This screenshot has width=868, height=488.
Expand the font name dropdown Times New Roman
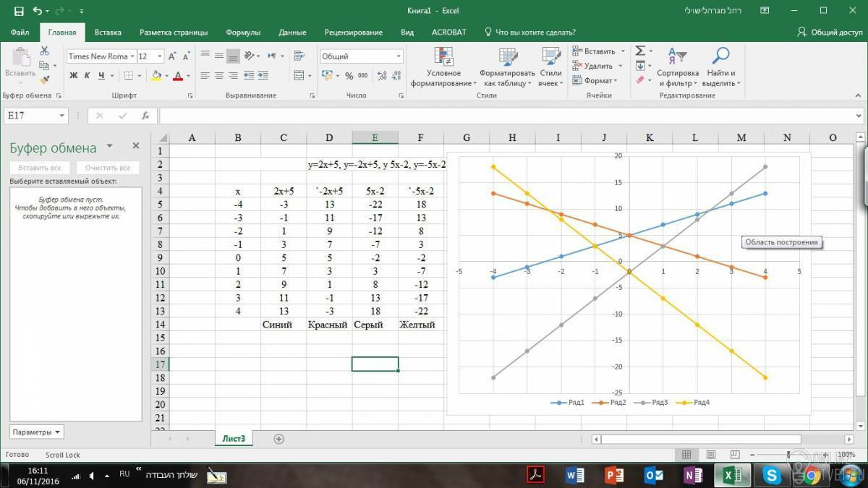click(x=132, y=56)
